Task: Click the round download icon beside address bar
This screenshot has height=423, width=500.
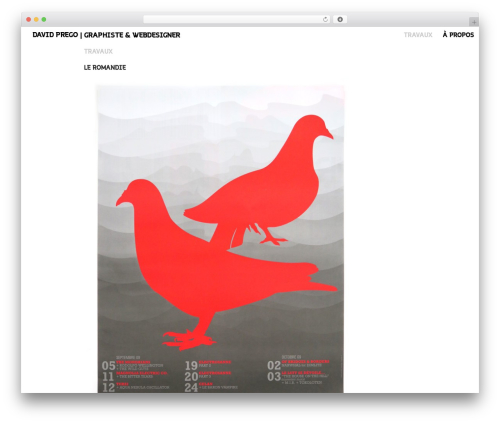Action: [340, 20]
